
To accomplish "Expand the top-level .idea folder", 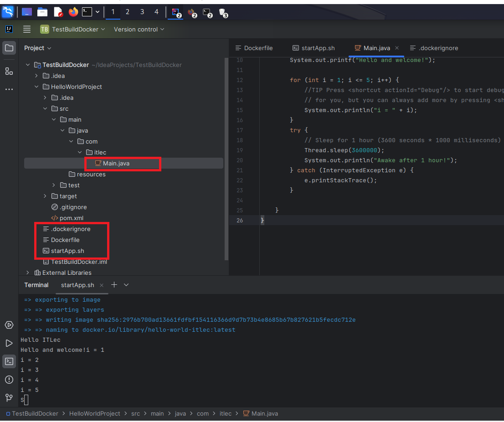I will coord(36,76).
